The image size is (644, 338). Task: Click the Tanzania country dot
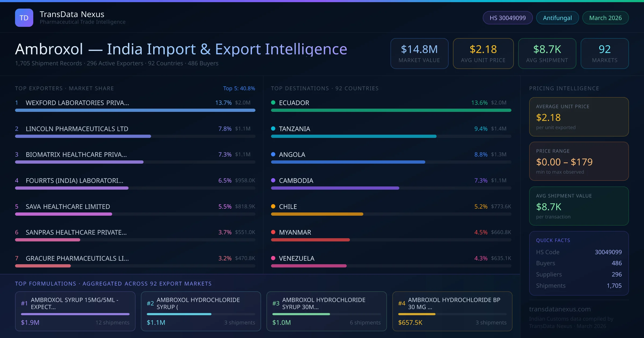tap(273, 128)
